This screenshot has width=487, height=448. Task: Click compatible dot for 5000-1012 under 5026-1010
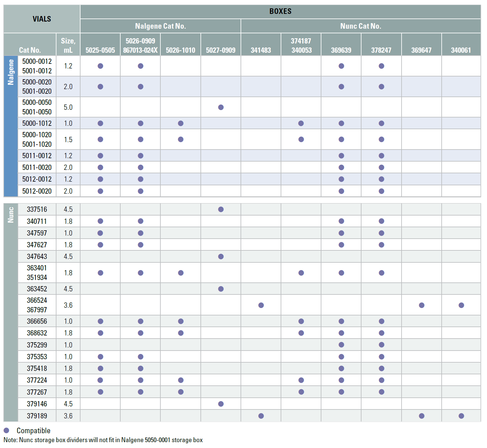click(x=181, y=123)
